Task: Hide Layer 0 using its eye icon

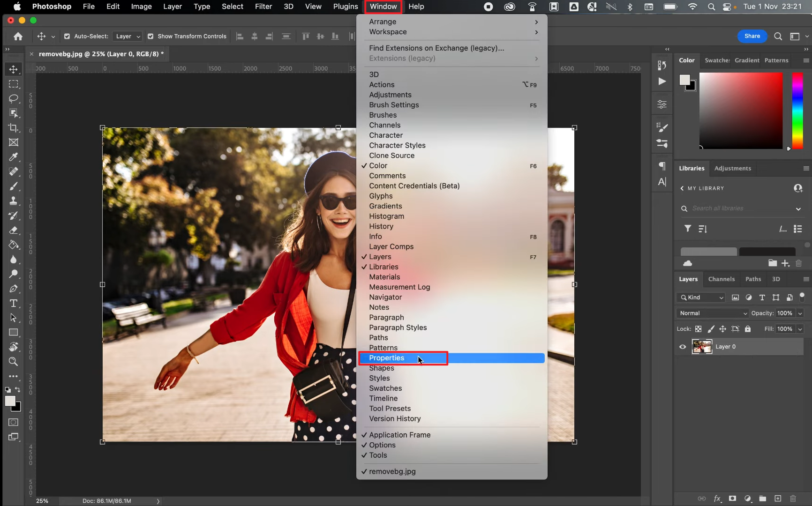Action: tap(683, 347)
